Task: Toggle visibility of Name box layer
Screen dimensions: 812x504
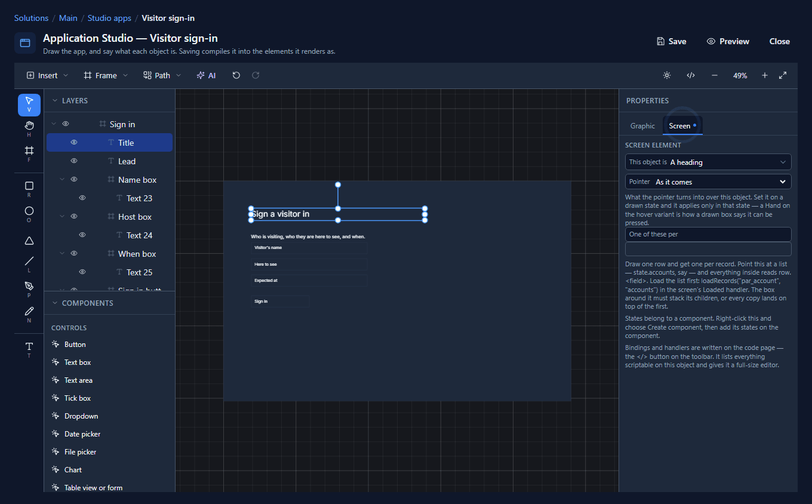Action: tap(74, 180)
